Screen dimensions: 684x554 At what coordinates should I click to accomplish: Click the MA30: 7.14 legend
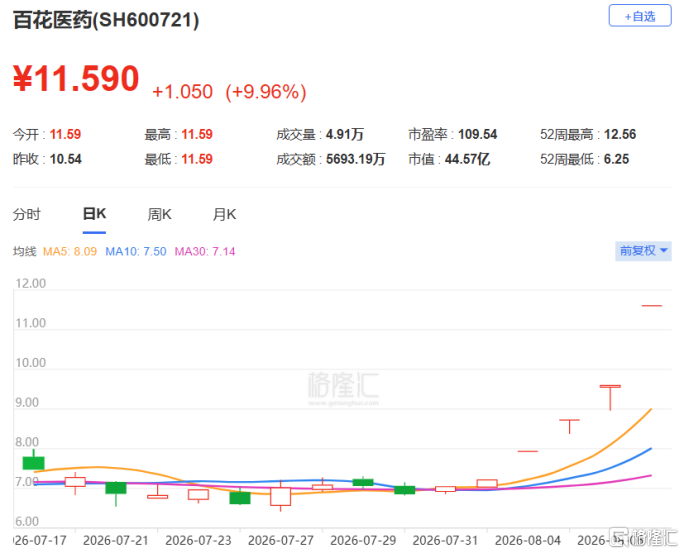(205, 252)
